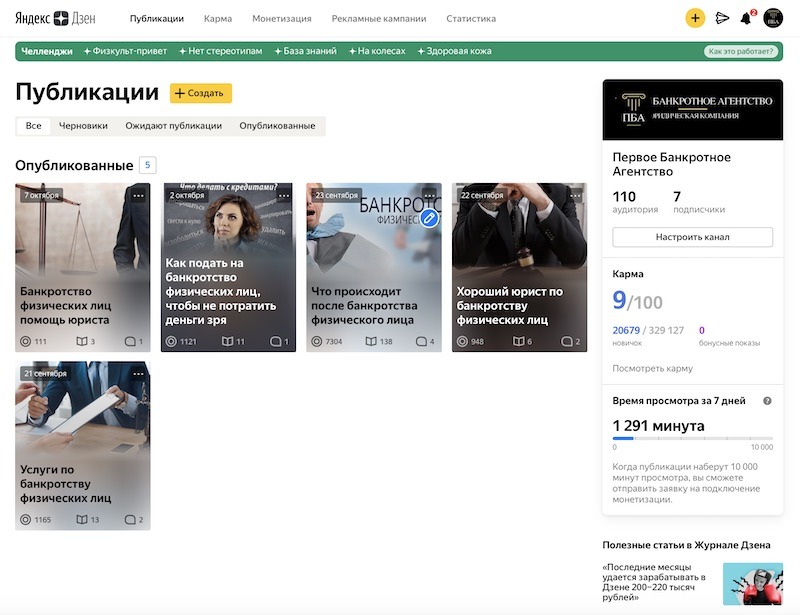Open article Что происходит после банкротства
The height and width of the screenshot is (615, 800).
374,267
